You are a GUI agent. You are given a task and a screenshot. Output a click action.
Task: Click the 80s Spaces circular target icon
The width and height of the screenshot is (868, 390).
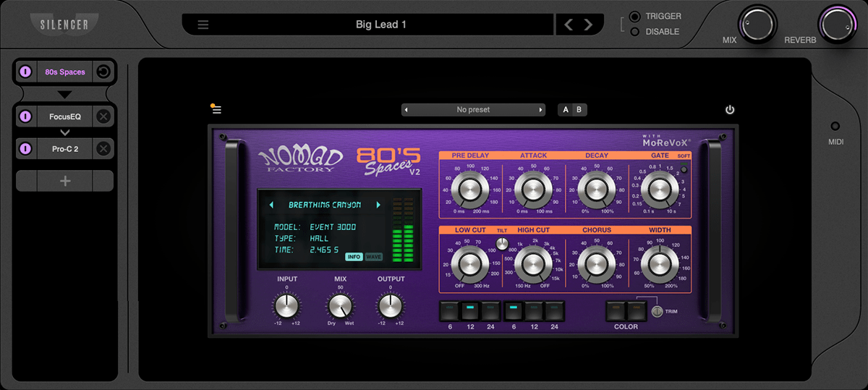pos(103,72)
